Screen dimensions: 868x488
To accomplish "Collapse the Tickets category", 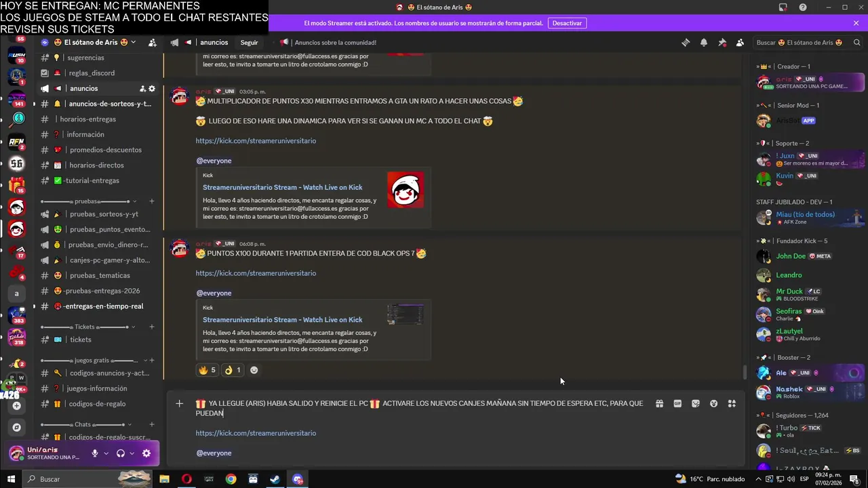I will point(88,327).
